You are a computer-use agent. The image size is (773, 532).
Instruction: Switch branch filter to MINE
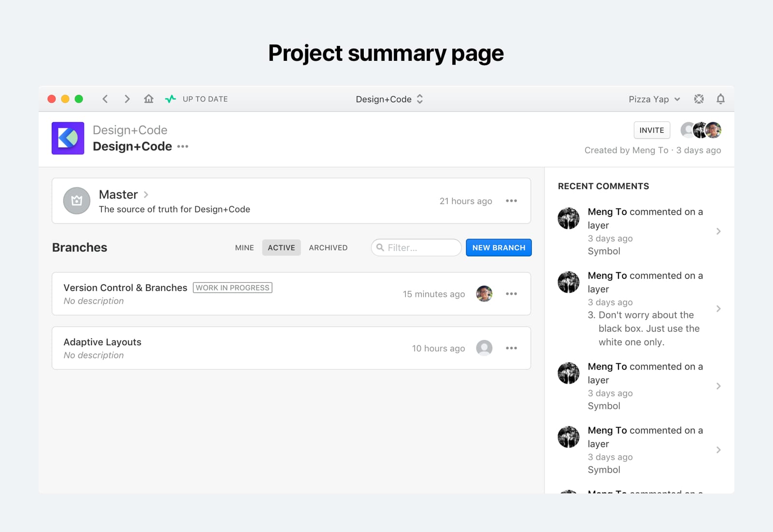(x=244, y=247)
